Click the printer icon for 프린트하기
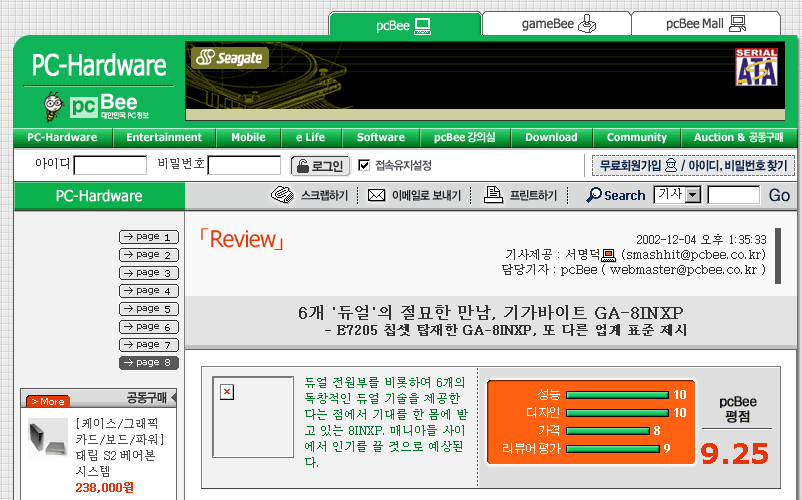 [x=492, y=195]
